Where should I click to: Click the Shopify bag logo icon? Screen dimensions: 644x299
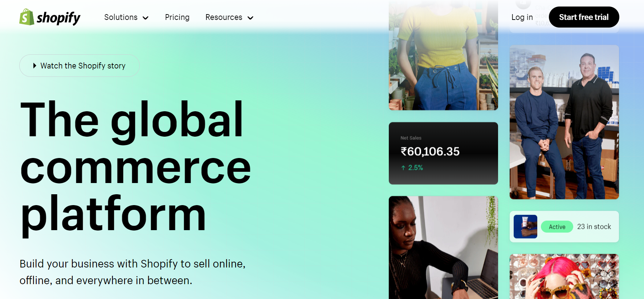pyautogui.click(x=27, y=17)
